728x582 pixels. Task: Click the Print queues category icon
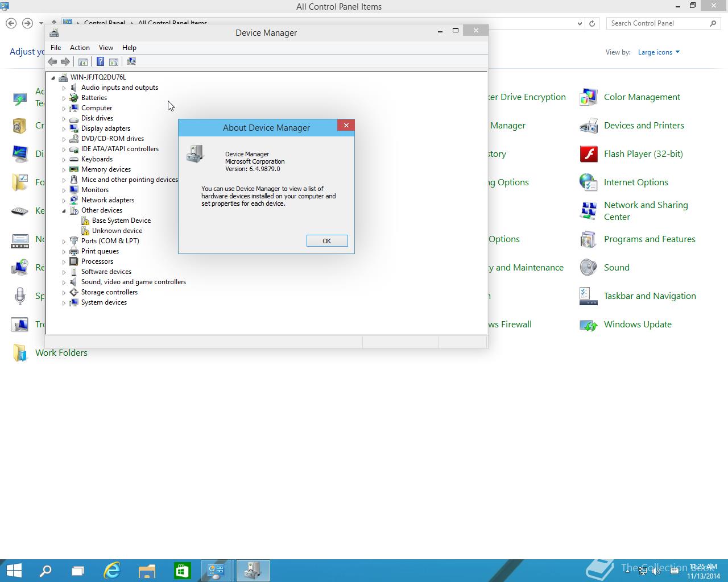[x=74, y=251]
